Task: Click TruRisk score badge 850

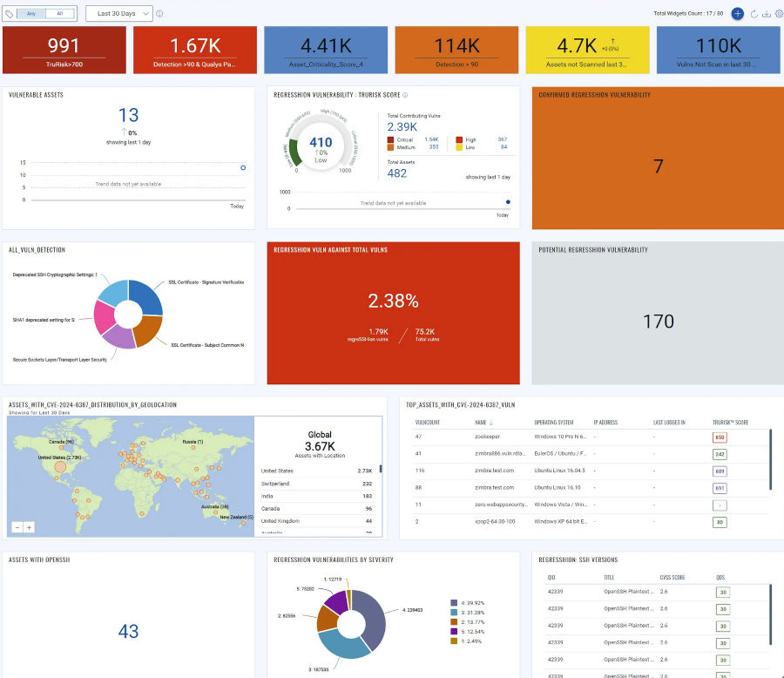Action: pyautogui.click(x=720, y=437)
